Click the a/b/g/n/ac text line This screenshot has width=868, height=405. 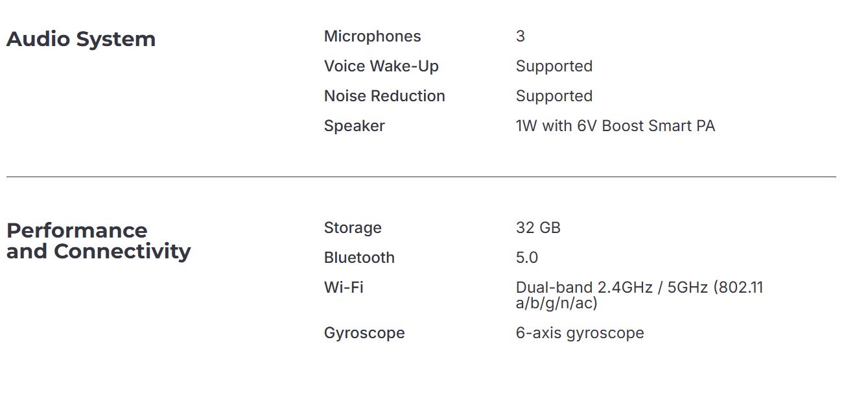[556, 303]
